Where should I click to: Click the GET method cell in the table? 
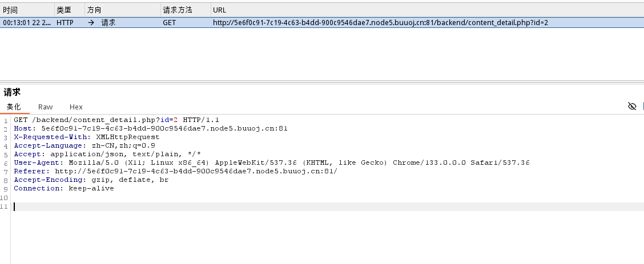tap(169, 23)
